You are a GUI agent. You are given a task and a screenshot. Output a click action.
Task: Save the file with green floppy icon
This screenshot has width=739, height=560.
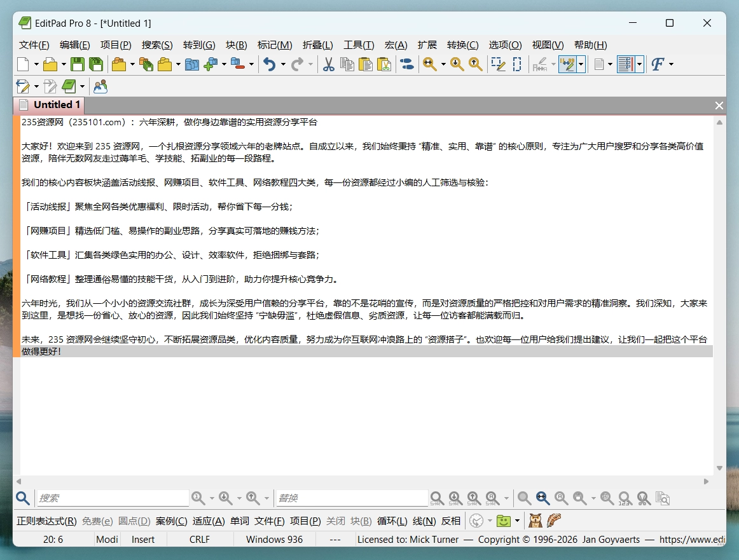click(78, 64)
